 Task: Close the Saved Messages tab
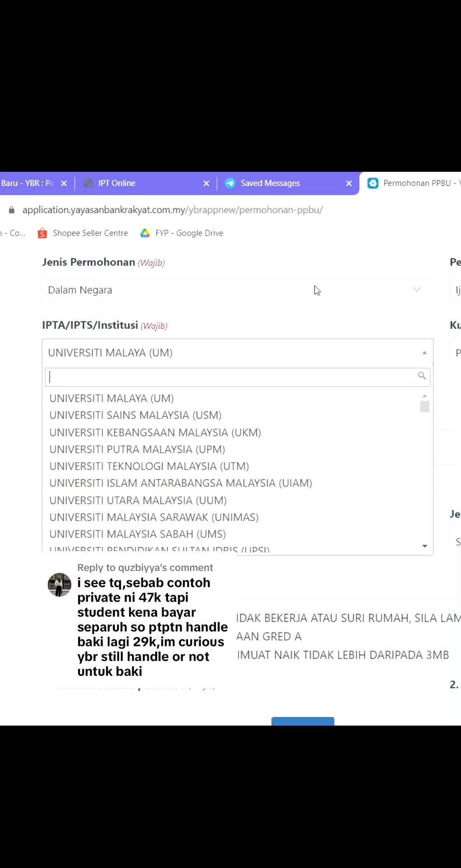point(349,184)
